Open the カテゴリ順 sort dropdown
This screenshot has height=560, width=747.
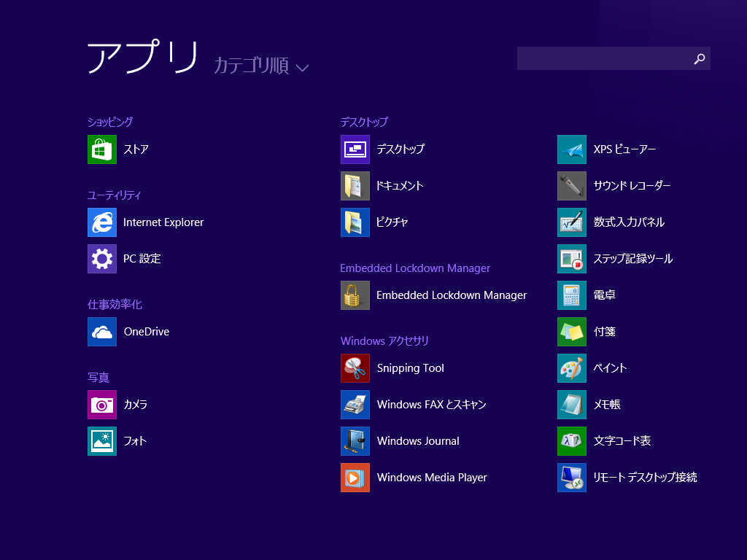(261, 66)
